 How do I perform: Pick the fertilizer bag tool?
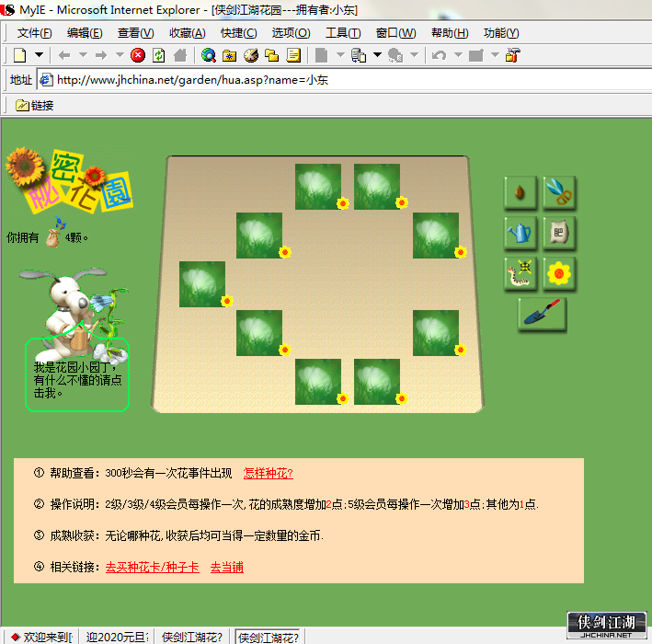pos(559,233)
